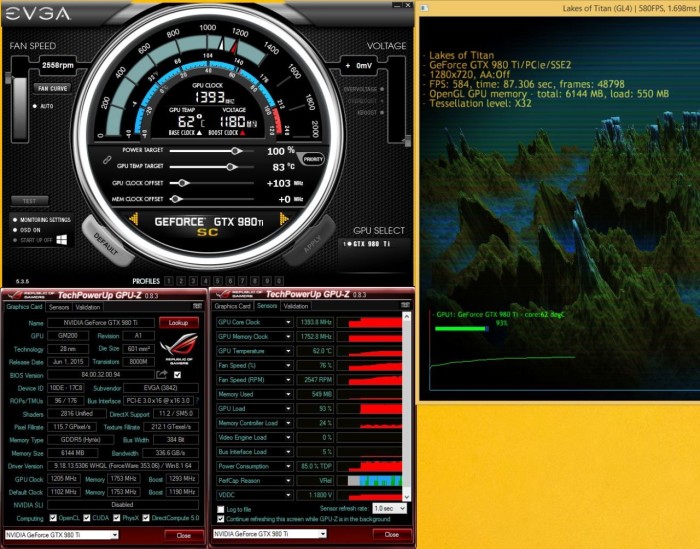This screenshot has height=549, width=700.
Task: Select profile slot 5 in EVGA Precision
Action: pyautogui.click(x=218, y=281)
